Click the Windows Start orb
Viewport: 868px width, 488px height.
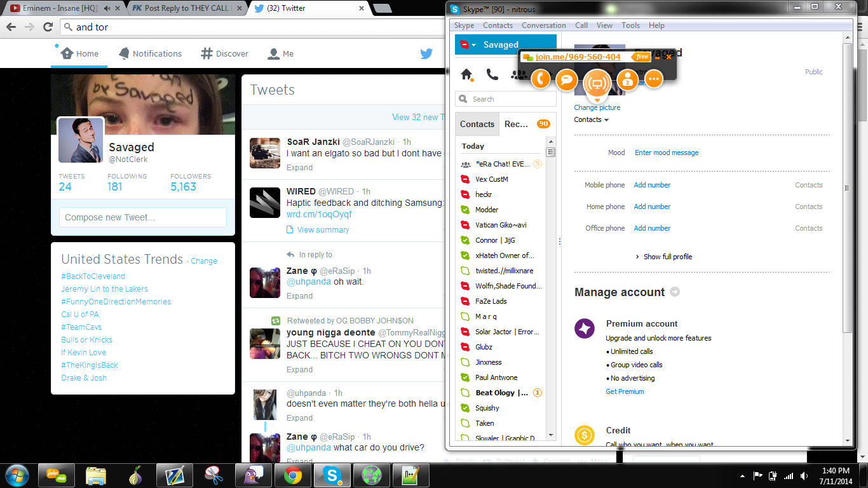(17, 475)
